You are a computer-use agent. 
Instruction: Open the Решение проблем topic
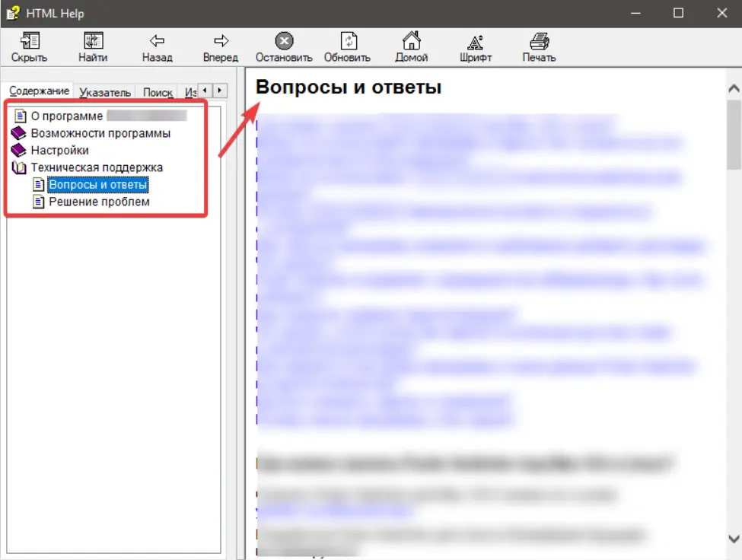(99, 202)
